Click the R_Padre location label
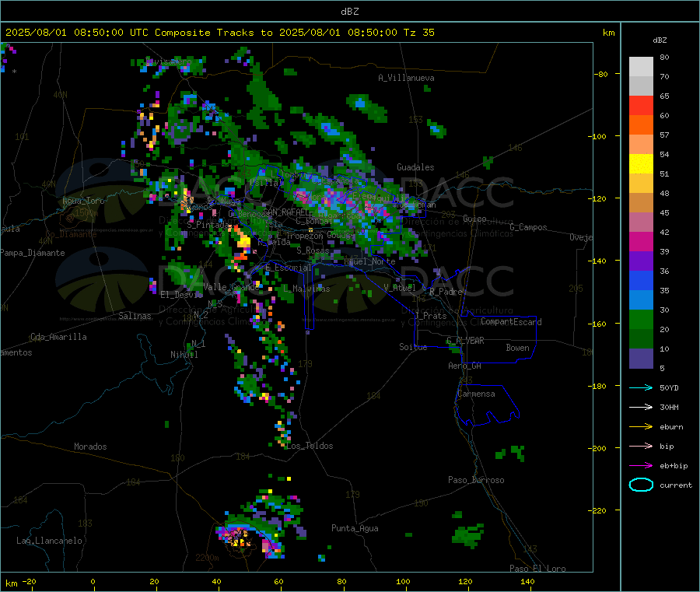This screenshot has width=700, height=592. click(446, 292)
